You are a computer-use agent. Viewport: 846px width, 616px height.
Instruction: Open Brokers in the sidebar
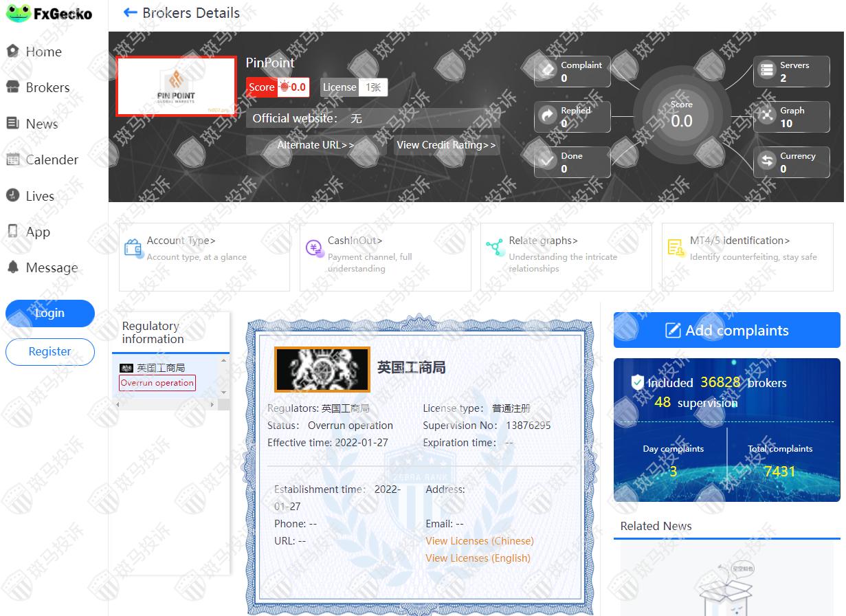[x=47, y=87]
